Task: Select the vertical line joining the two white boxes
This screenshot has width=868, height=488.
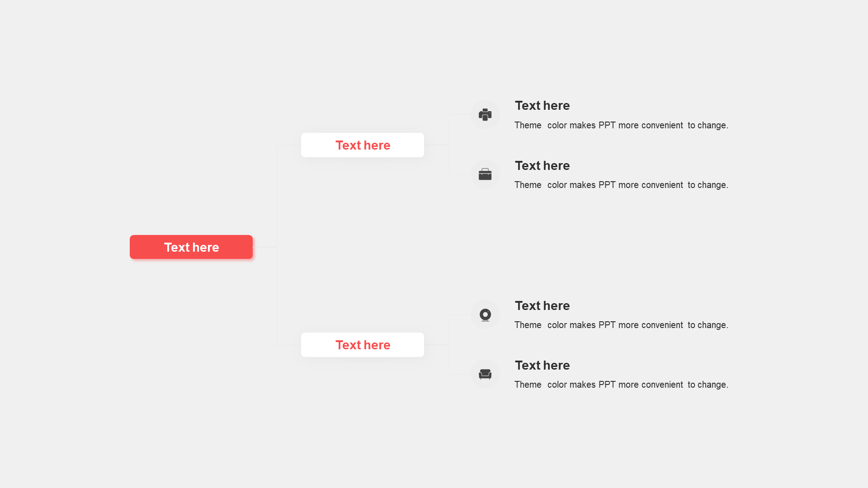Action: tap(277, 245)
